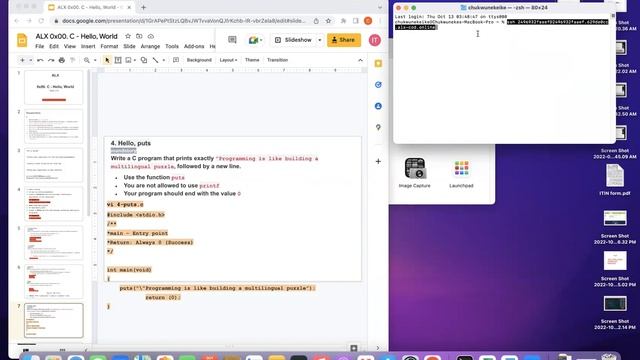The height and width of the screenshot is (360, 640).
Task: Hide side panel arrow at bottom right
Action: (x=378, y=348)
